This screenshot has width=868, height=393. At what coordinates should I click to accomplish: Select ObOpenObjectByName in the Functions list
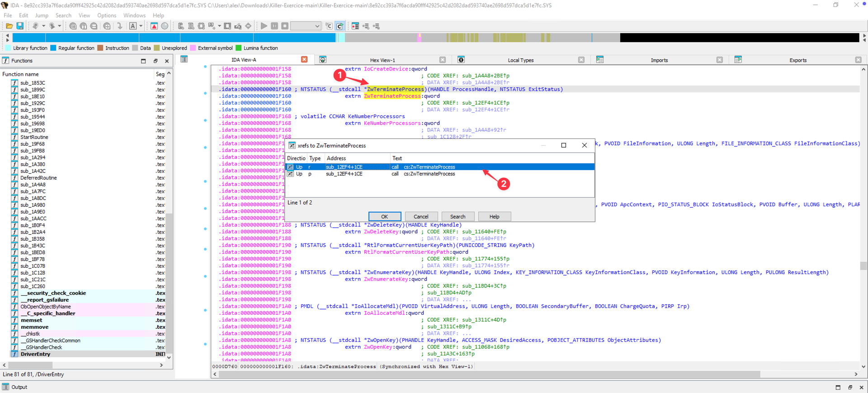46,307
